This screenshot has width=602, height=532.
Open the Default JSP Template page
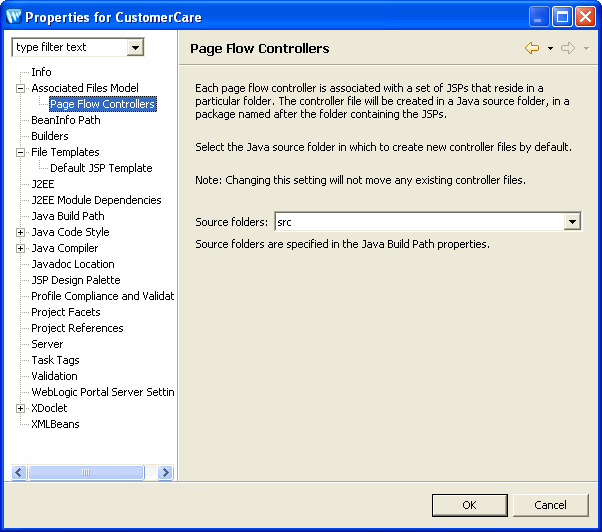click(x=101, y=168)
